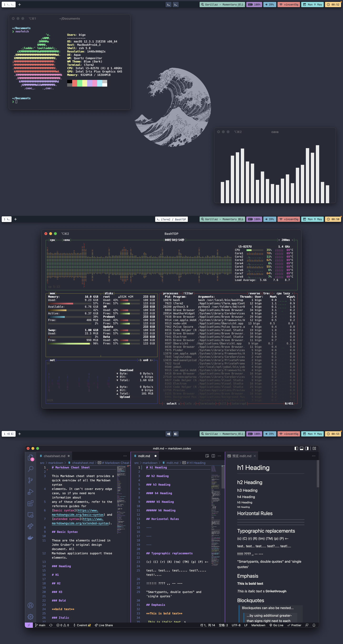Select tab 1 in the 00:50 top bar

6,219
